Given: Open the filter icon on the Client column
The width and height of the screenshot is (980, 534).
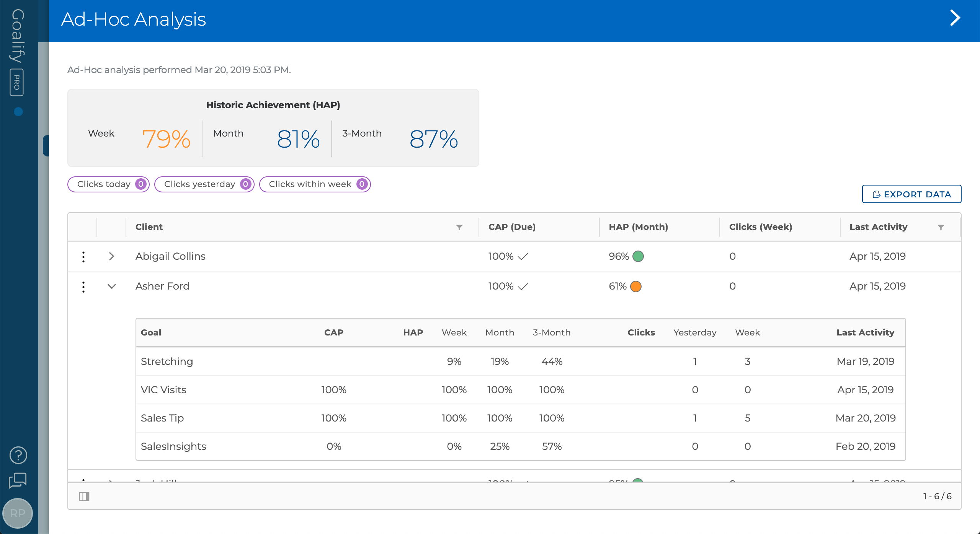Looking at the screenshot, I should [459, 227].
